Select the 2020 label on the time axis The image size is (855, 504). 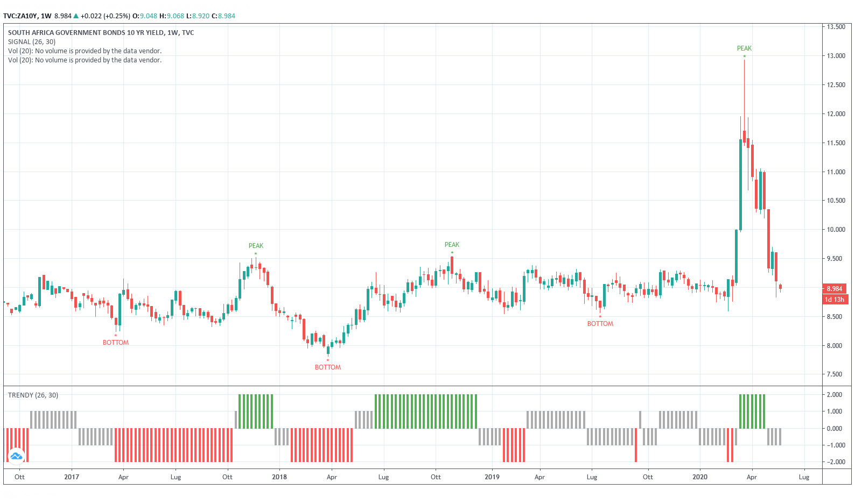[699, 477]
